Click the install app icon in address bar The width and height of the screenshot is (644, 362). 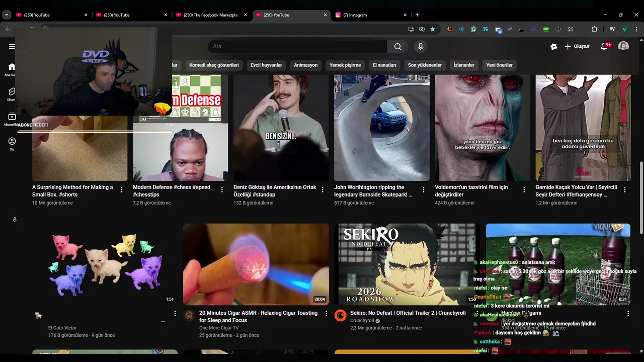click(411, 29)
